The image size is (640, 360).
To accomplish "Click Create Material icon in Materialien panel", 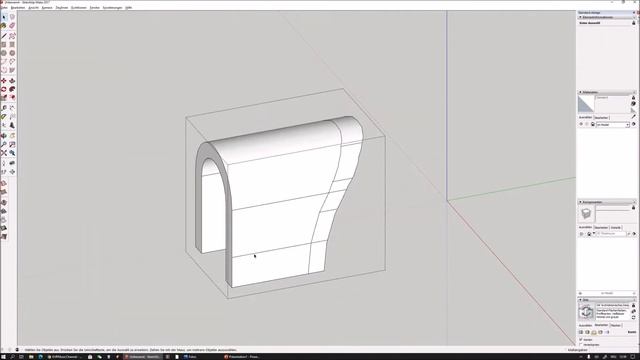I will pos(633,104).
